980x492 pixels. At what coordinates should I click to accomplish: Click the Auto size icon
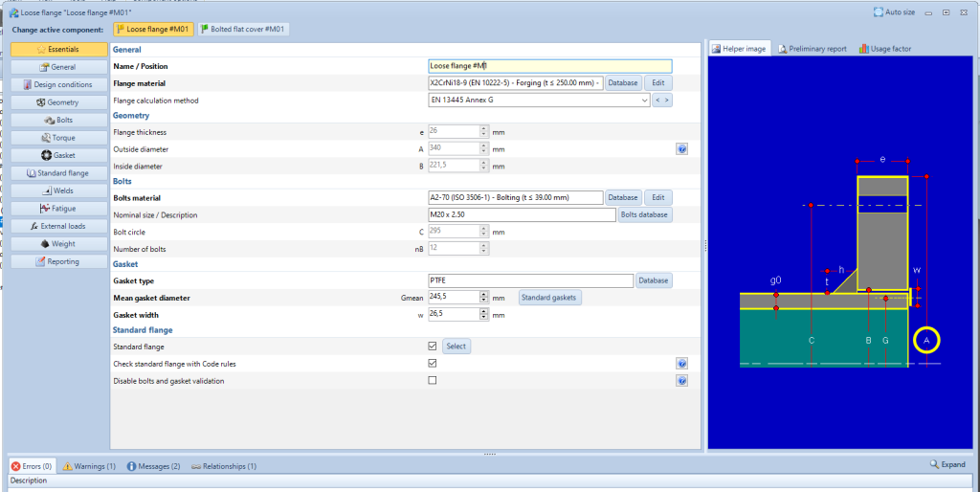click(879, 12)
